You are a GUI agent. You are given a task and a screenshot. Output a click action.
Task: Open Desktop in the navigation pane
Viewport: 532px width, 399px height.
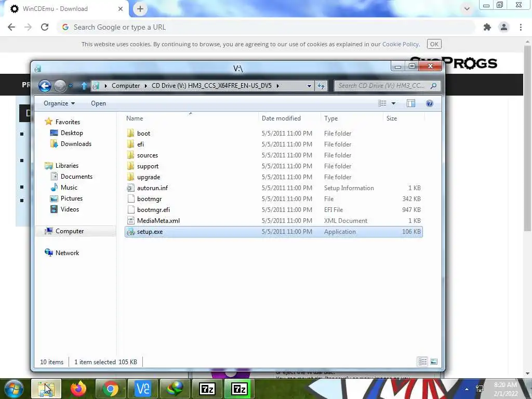coord(72,133)
